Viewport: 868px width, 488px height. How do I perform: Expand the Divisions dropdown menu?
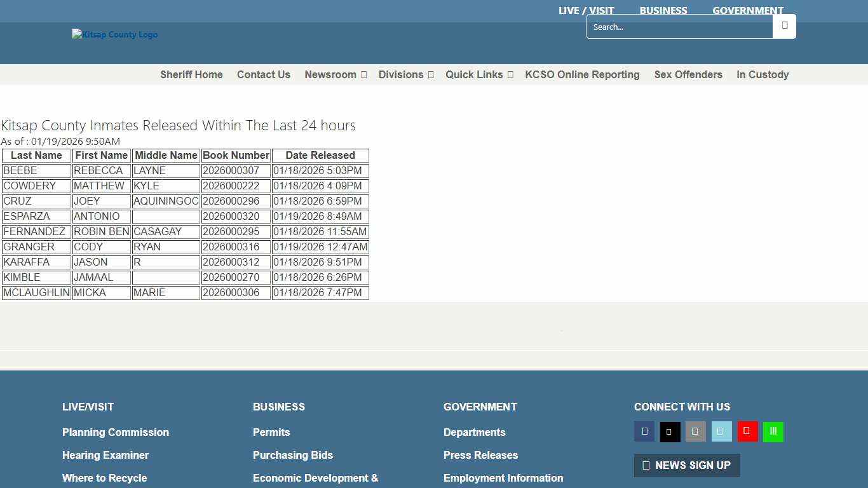(x=405, y=74)
